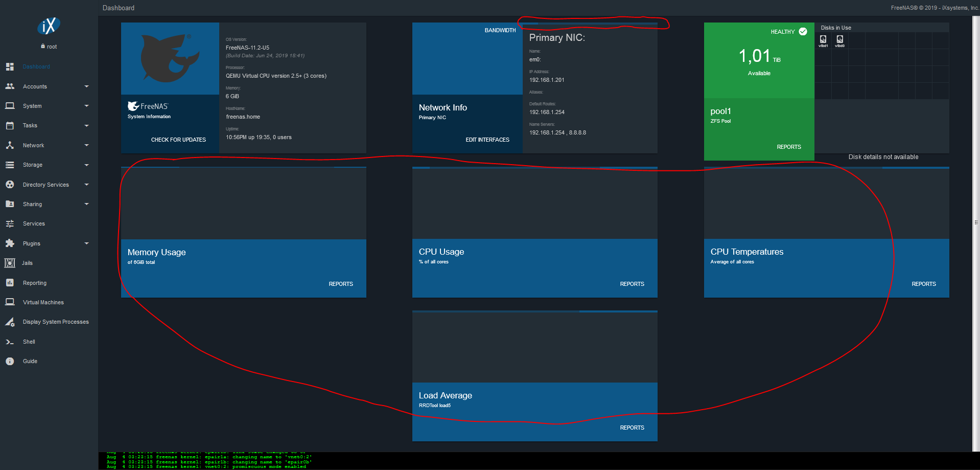Click the Primary NIC: heading
This screenshot has width=980, height=470.
tap(557, 37)
